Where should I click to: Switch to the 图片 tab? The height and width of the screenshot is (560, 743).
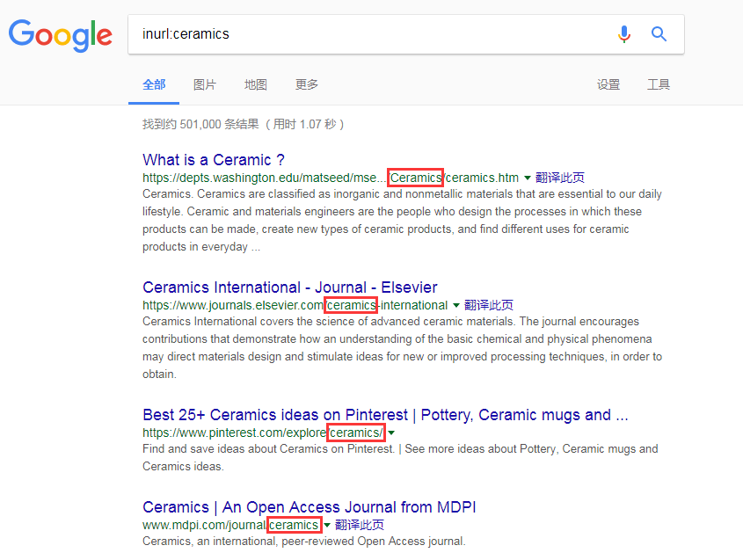coord(205,84)
